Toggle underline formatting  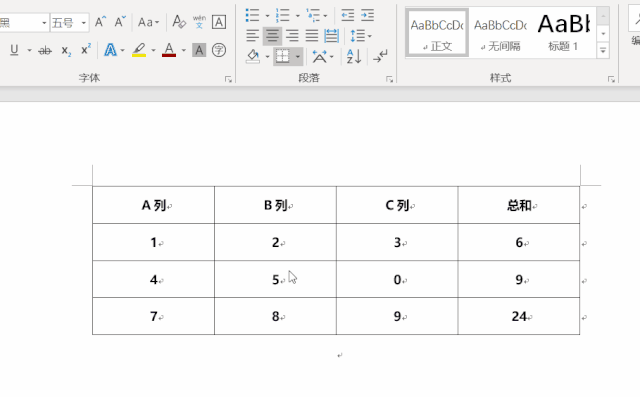coord(14,50)
